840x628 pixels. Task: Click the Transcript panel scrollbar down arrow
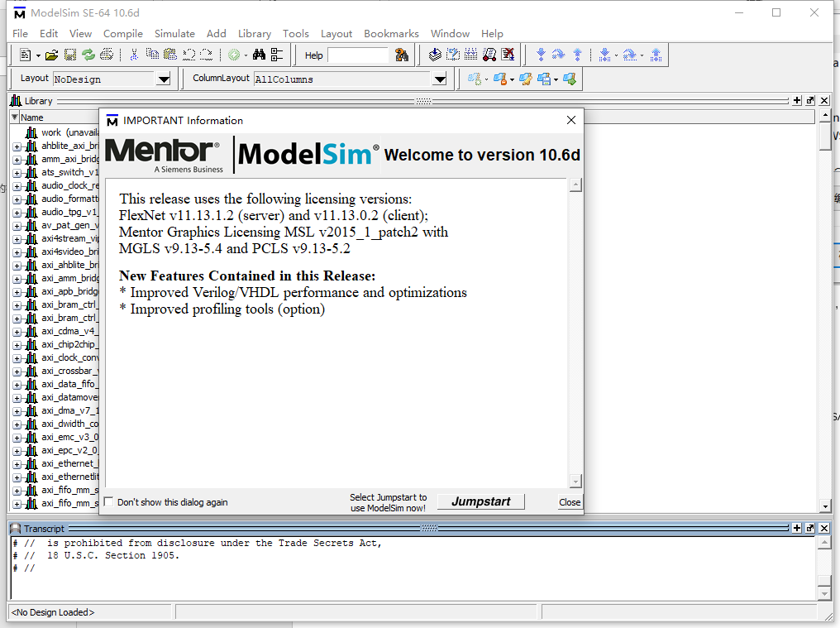click(823, 592)
